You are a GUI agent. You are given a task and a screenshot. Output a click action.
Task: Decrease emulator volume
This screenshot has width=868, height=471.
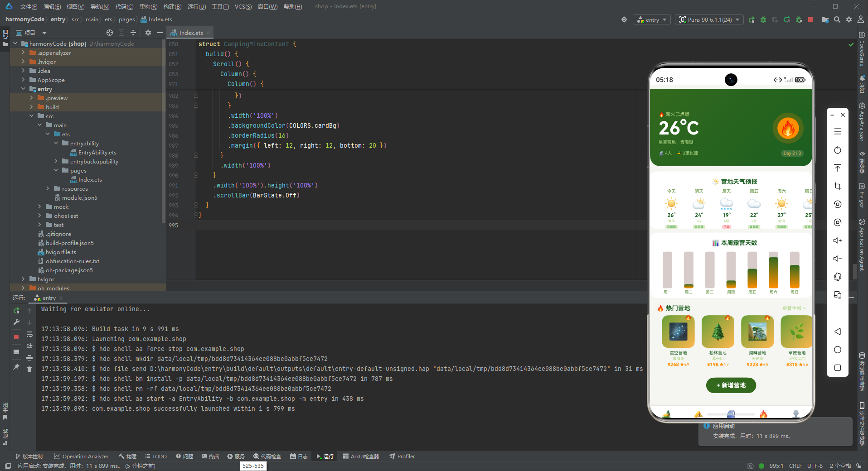click(838, 259)
